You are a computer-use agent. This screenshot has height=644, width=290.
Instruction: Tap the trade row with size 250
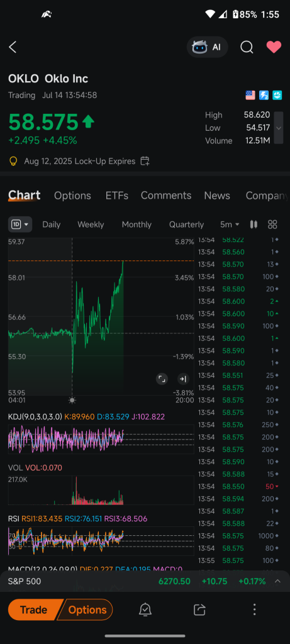click(x=238, y=425)
